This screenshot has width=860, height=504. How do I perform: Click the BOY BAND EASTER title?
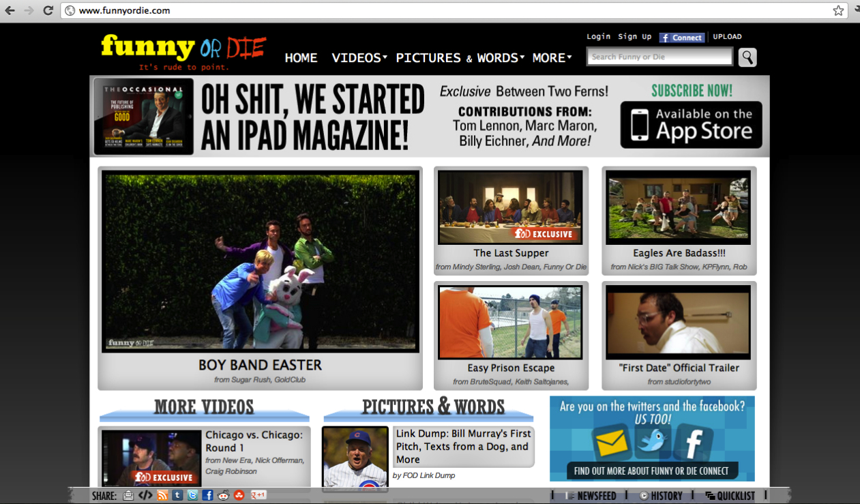point(260,365)
